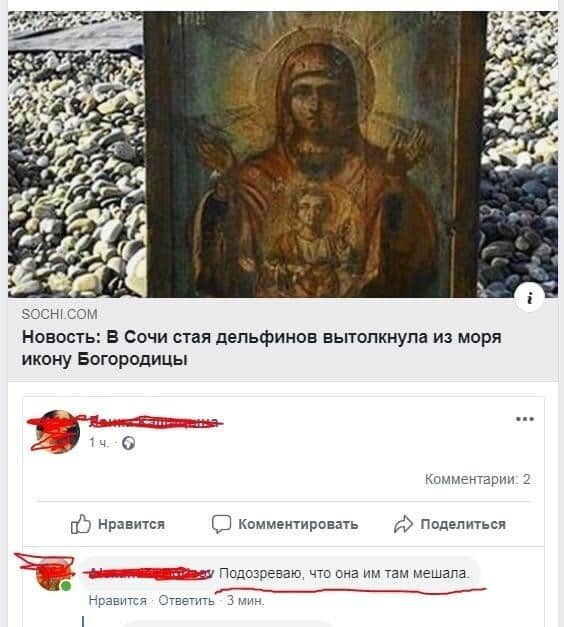Open the three-dots post options menu
Image resolution: width=564 pixels, height=627 pixels.
(525, 419)
